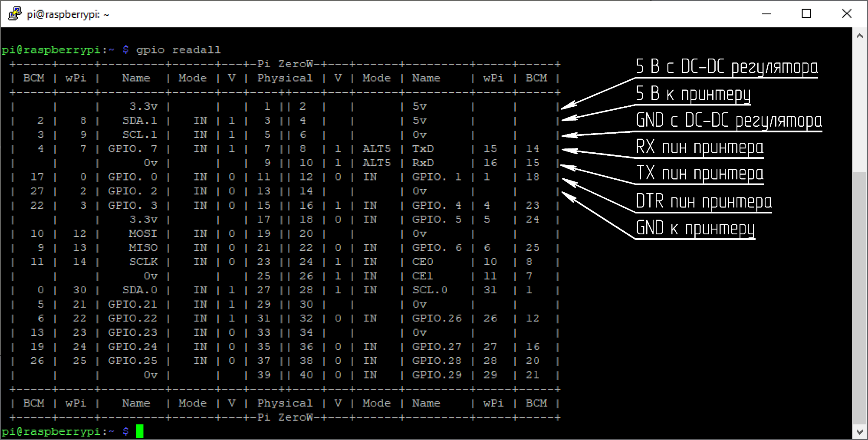Screen dimensions: 868x440
Task: Maximize the PuTTY terminal window
Action: (x=806, y=14)
